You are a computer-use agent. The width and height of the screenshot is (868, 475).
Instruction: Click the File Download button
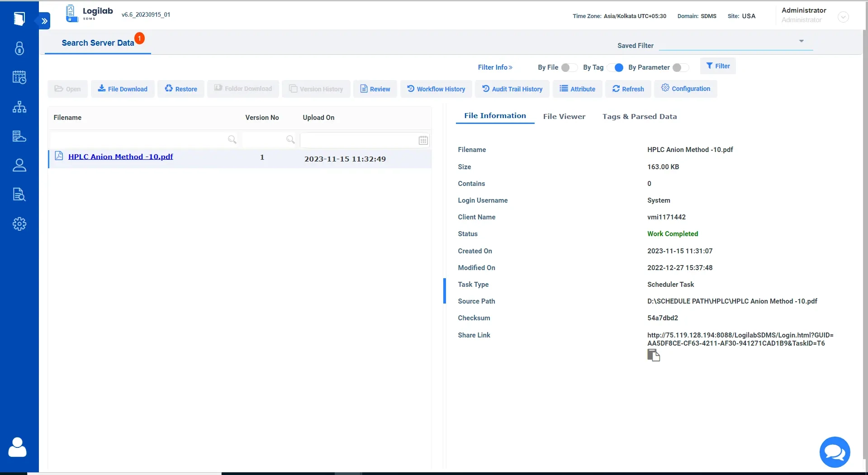pos(123,89)
